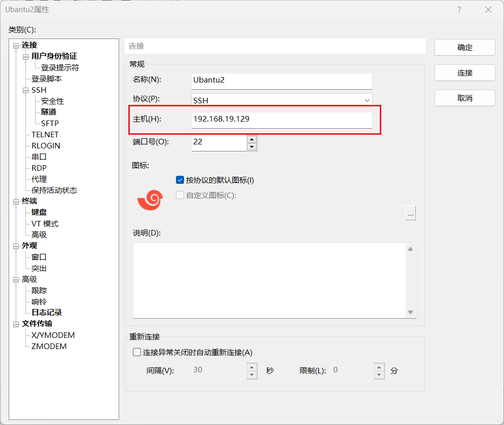Screen dimensions: 504x425
Task: Increase port number with up arrow
Action: (x=251, y=139)
